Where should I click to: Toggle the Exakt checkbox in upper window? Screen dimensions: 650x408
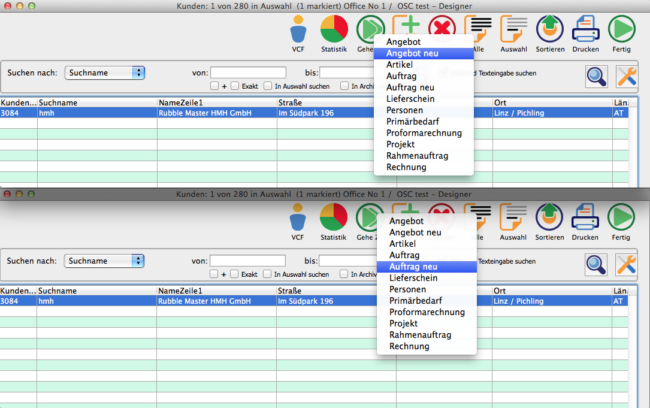(x=233, y=87)
